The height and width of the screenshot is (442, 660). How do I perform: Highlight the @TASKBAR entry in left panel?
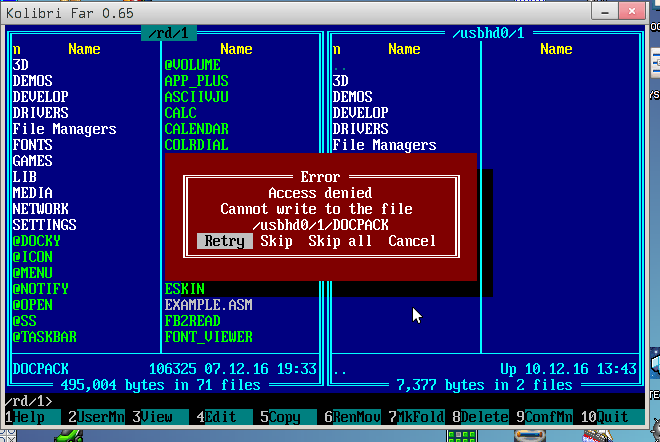pyautogui.click(x=44, y=337)
